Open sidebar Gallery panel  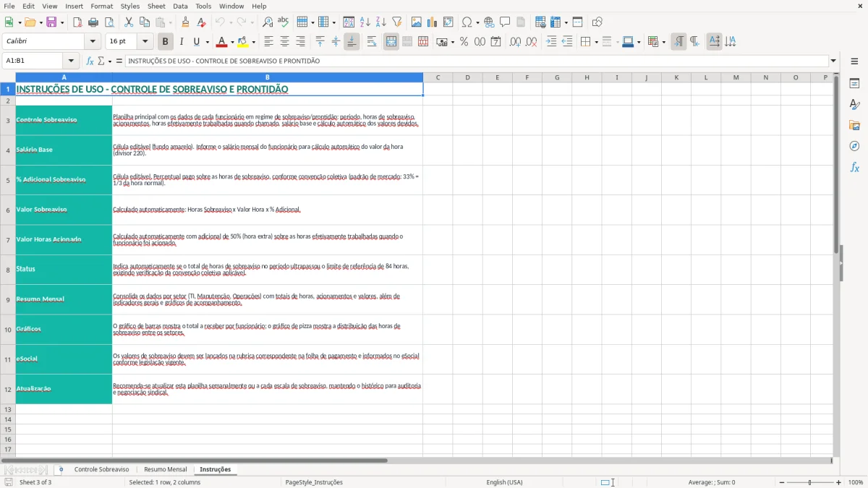(x=854, y=125)
